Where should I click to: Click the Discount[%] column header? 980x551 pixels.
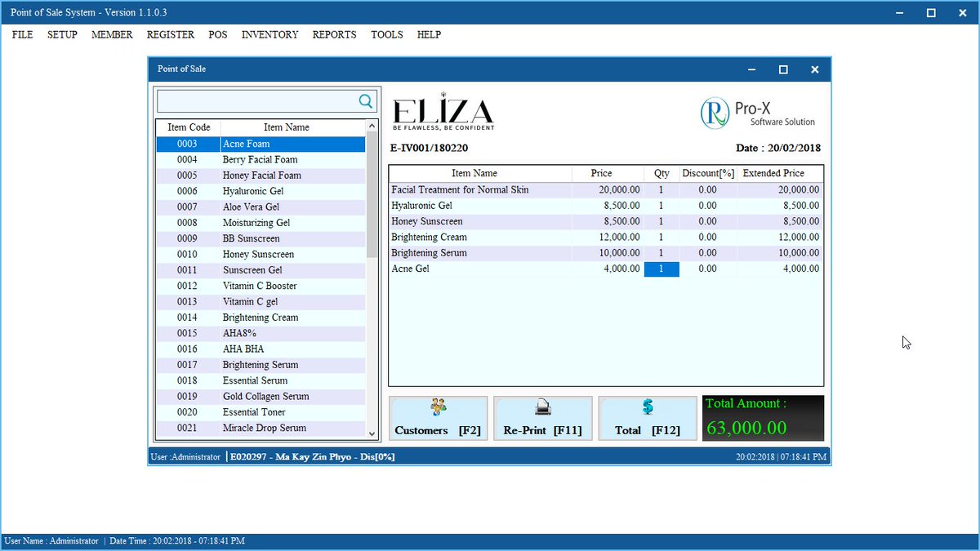[x=708, y=173]
